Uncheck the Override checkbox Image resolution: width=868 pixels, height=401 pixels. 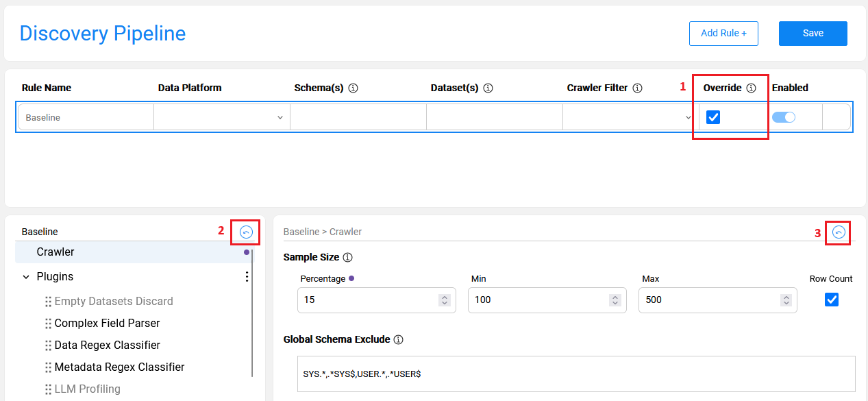click(713, 117)
